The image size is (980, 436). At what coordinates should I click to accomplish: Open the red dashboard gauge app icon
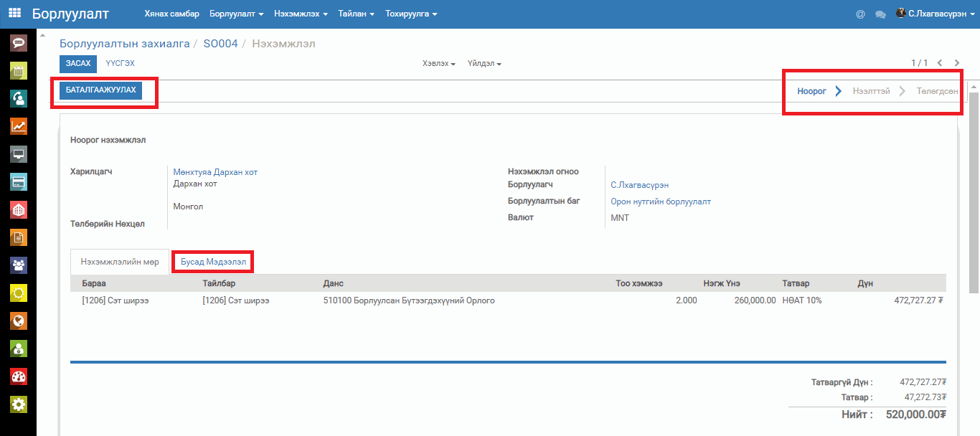(19, 376)
